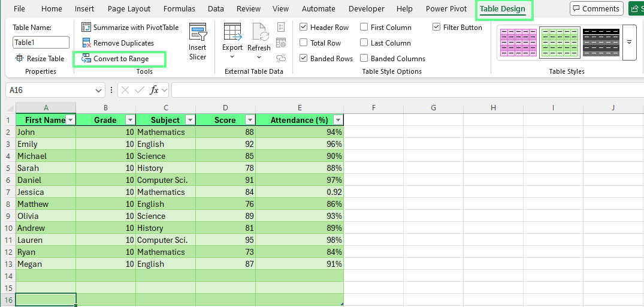Screen dimensions: 644x307
Task: Enable Last Column checkbox
Action: (364, 43)
